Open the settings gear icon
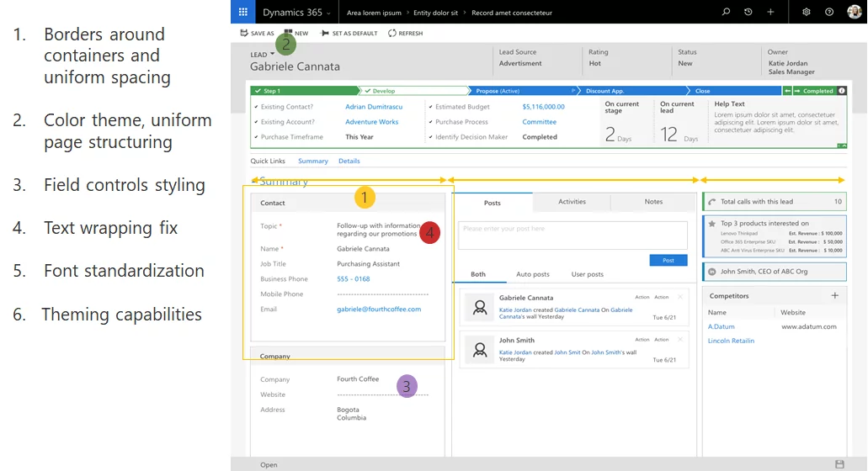The image size is (868, 471). coord(806,12)
